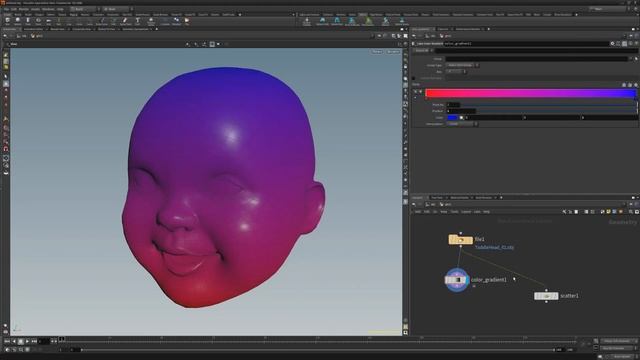Click the play forward button in playbar

(27, 341)
